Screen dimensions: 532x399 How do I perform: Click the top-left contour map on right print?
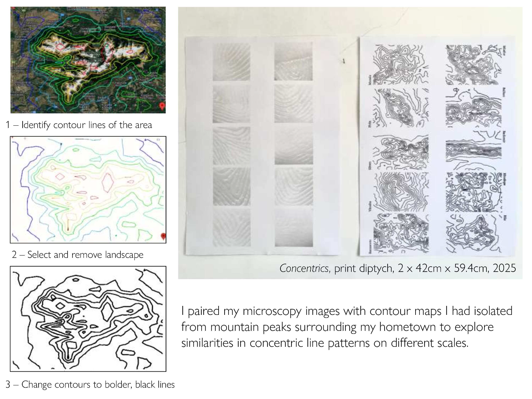400,65
